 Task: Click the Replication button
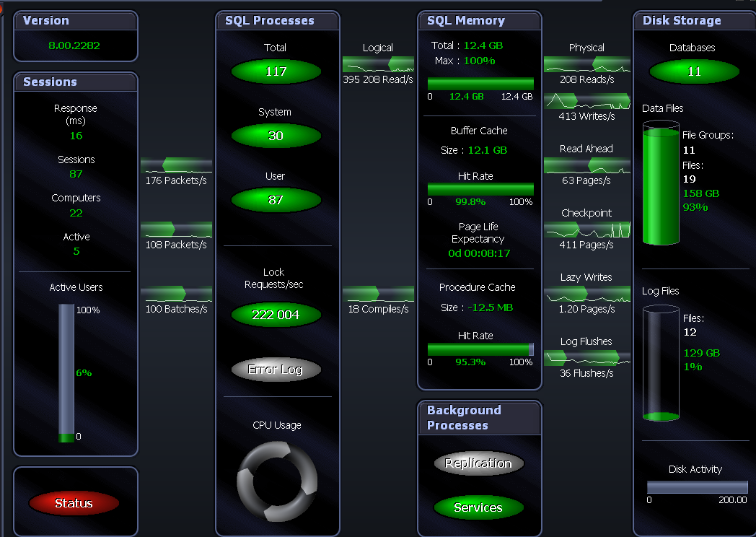478,463
